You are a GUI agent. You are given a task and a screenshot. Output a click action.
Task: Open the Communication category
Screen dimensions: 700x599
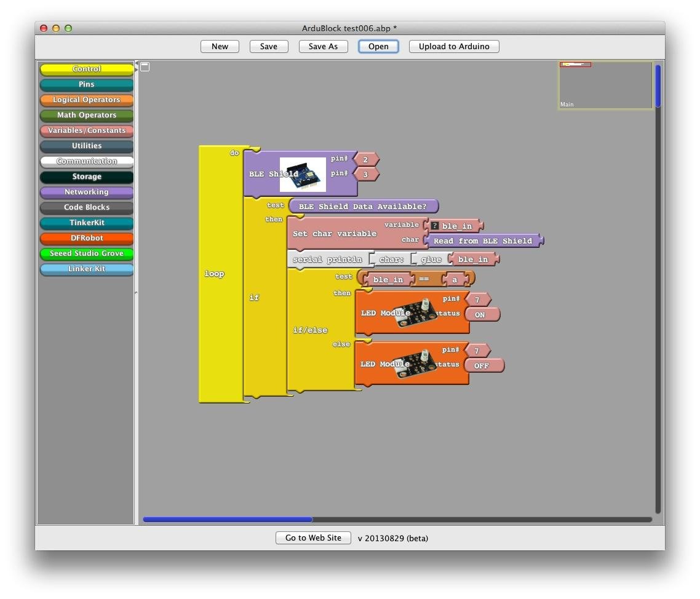87,161
